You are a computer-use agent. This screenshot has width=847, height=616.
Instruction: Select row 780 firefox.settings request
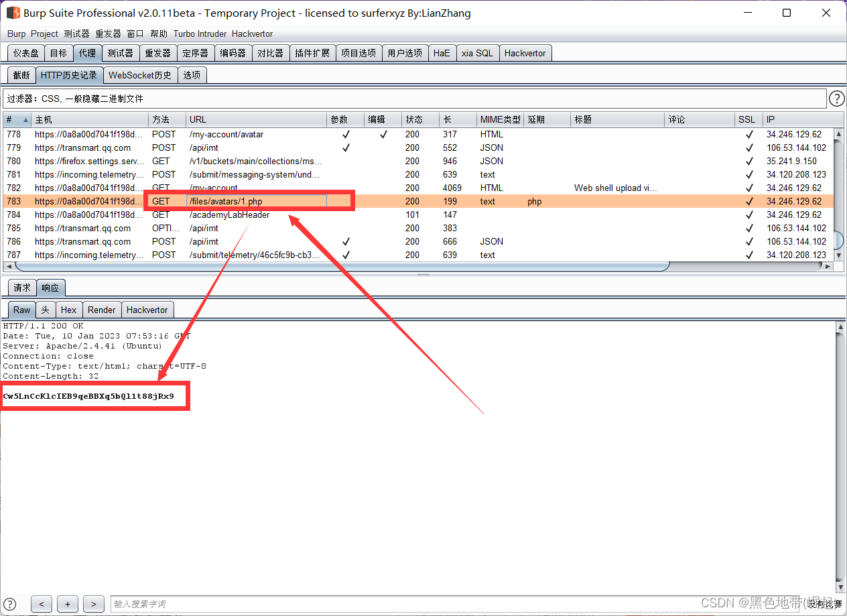point(418,161)
